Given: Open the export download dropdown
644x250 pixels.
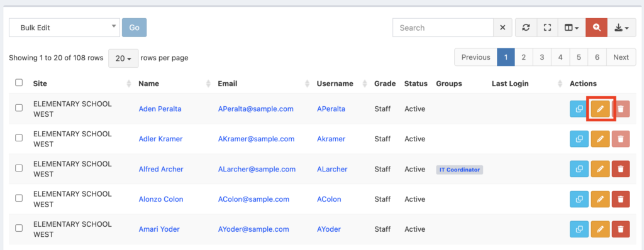Looking at the screenshot, I should [622, 28].
